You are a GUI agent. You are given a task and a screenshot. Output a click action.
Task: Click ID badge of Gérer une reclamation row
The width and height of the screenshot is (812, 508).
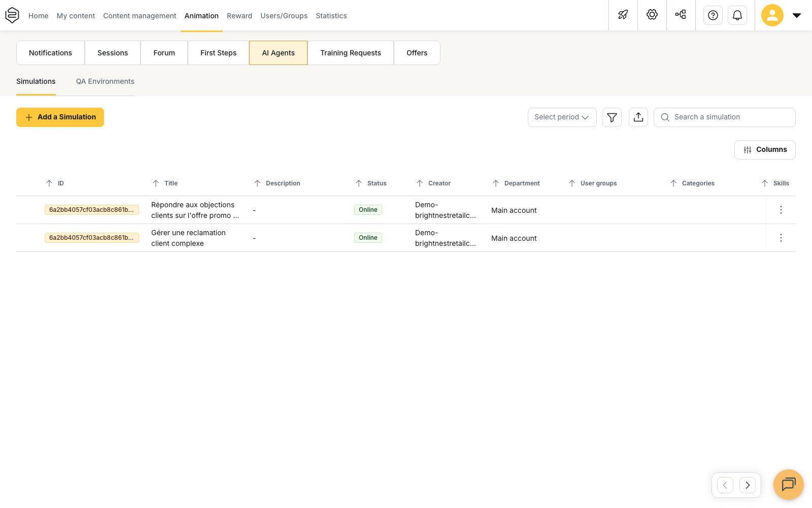tap(92, 238)
